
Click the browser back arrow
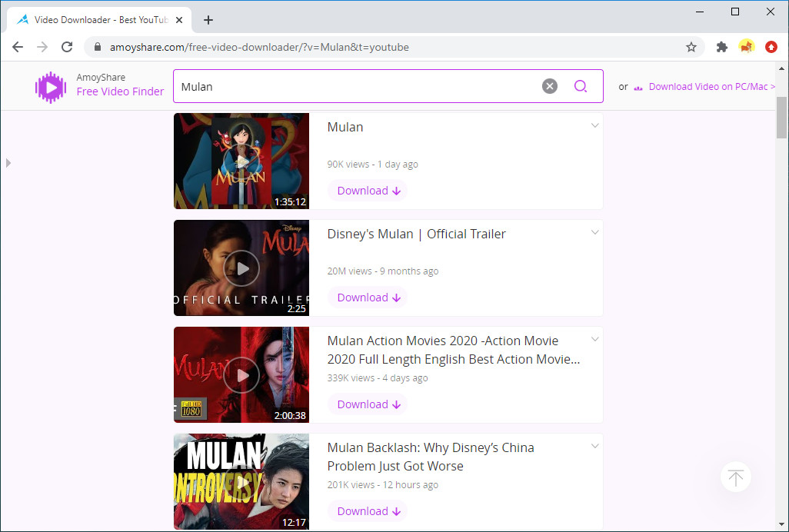[x=18, y=47]
